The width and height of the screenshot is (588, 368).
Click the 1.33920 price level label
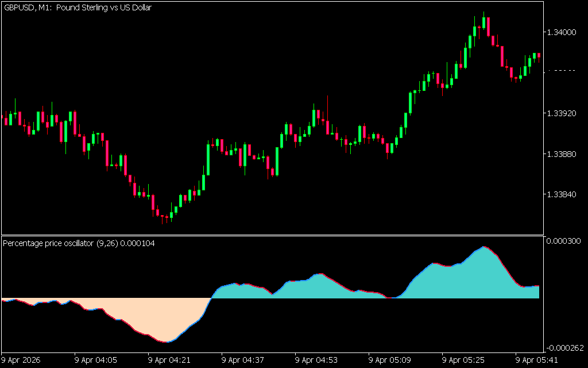coord(563,114)
